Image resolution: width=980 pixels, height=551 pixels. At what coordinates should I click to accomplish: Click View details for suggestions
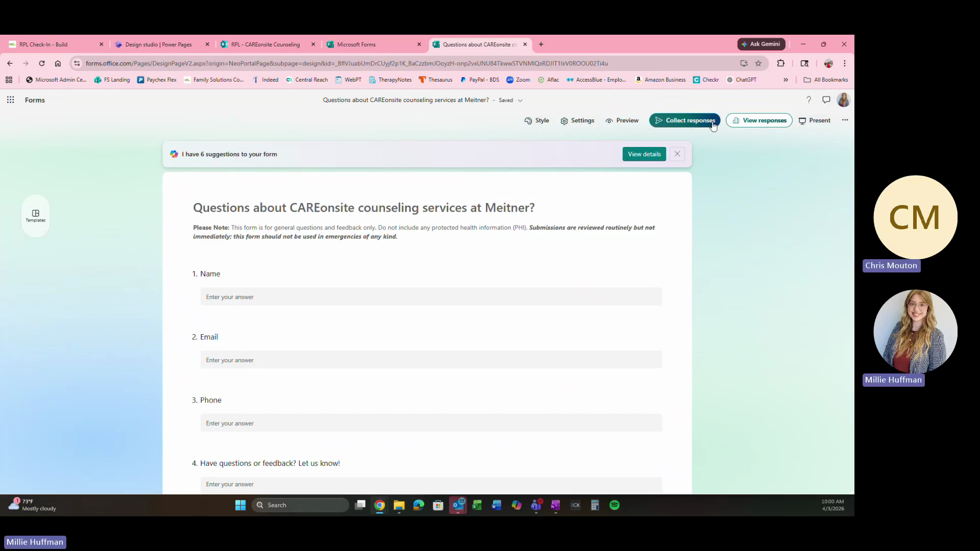point(644,154)
